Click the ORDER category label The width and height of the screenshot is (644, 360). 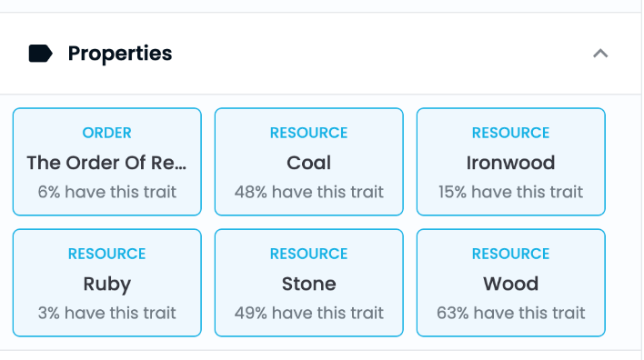click(x=106, y=133)
